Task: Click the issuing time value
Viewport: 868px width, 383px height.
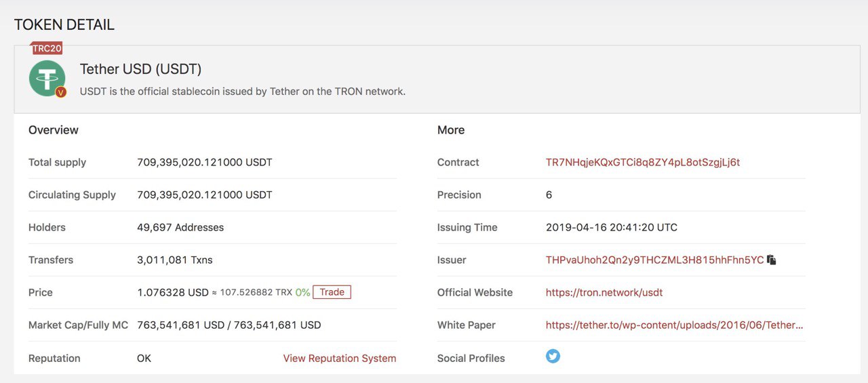Action: pyautogui.click(x=612, y=227)
